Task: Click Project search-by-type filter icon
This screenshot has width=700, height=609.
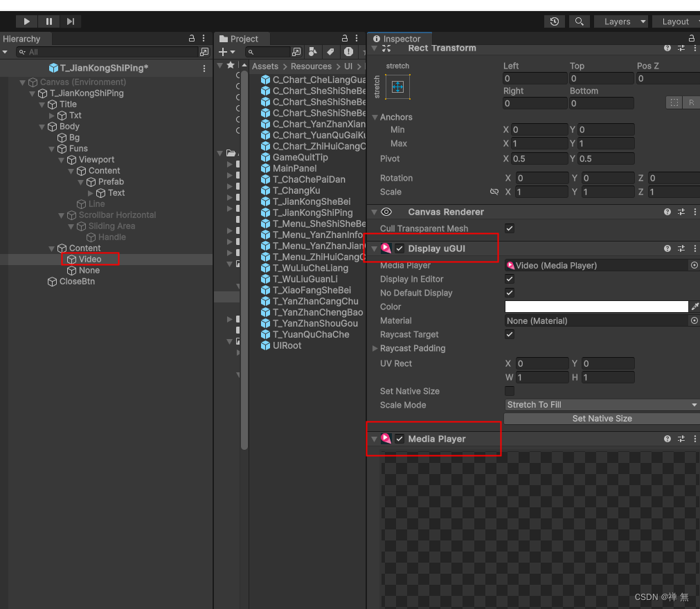Action: [313, 52]
